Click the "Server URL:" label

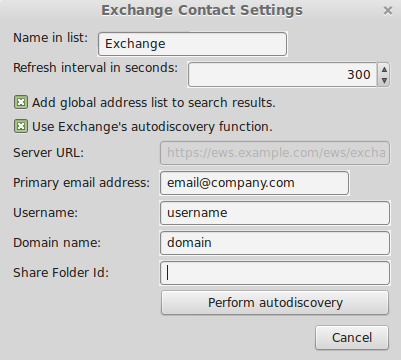click(x=49, y=153)
